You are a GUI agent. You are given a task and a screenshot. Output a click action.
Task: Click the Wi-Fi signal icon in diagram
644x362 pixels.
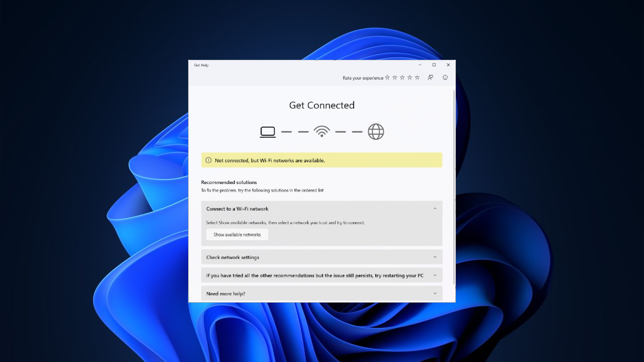321,132
